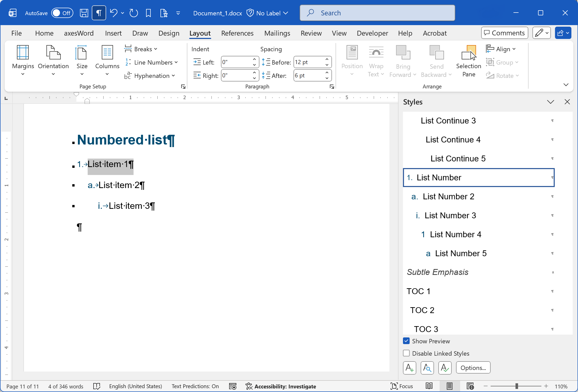
Task: Open the Paragraph dialog launcher
Action: click(x=332, y=87)
